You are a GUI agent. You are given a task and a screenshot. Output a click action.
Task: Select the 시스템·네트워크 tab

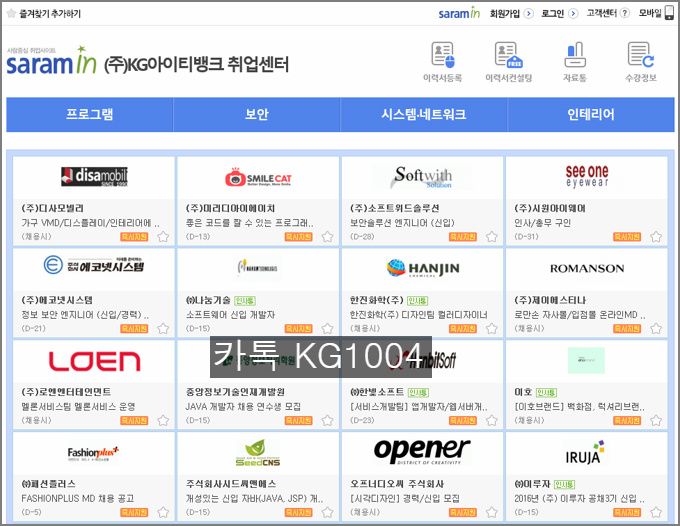point(424,114)
